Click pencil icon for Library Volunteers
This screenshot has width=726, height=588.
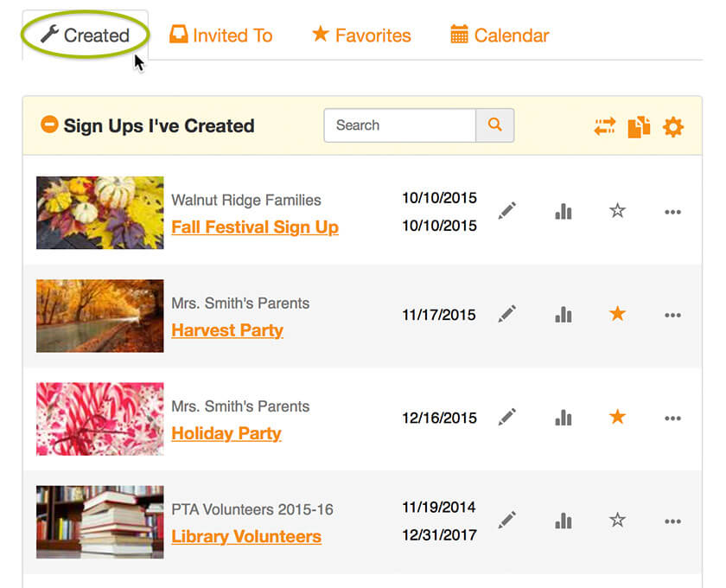507,520
